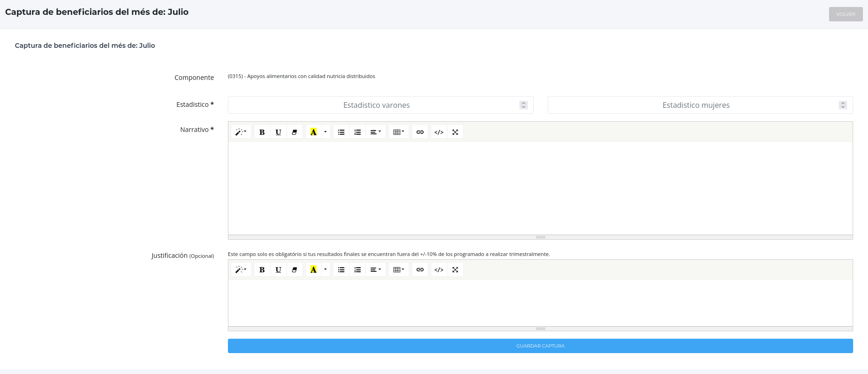Toggle fullscreen in Justificación editor
The width and height of the screenshot is (868, 374).
pos(455,269)
